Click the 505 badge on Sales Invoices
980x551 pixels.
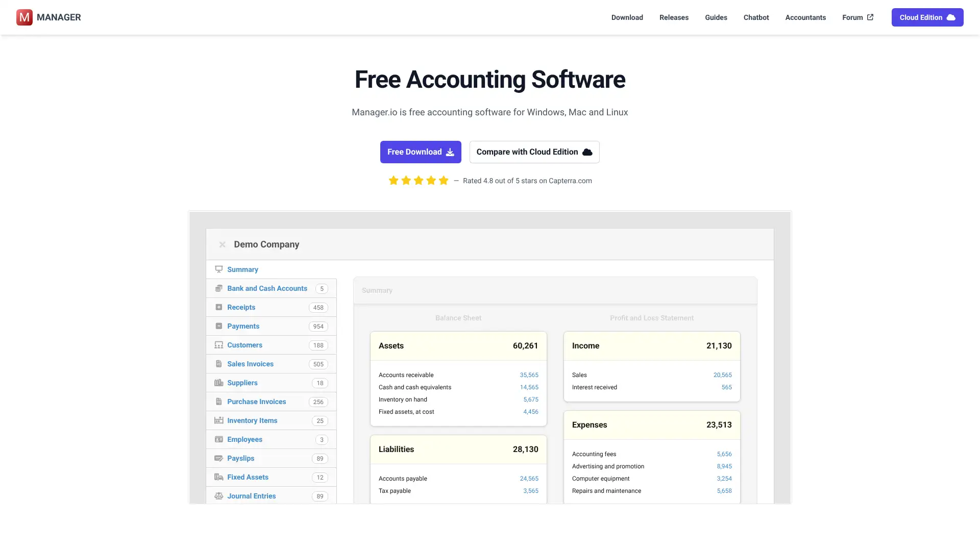point(318,364)
